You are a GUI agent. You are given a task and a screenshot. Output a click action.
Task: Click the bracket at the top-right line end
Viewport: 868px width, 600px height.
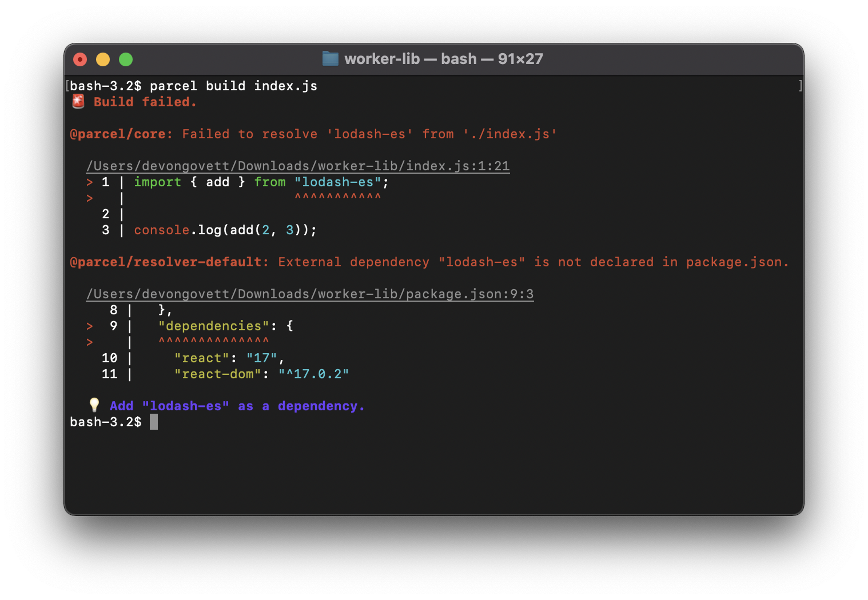pos(800,86)
